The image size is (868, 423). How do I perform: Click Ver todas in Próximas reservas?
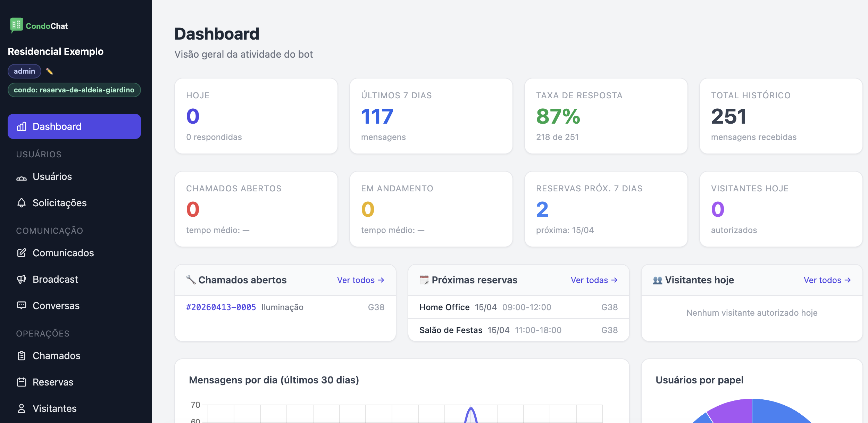[x=594, y=280]
